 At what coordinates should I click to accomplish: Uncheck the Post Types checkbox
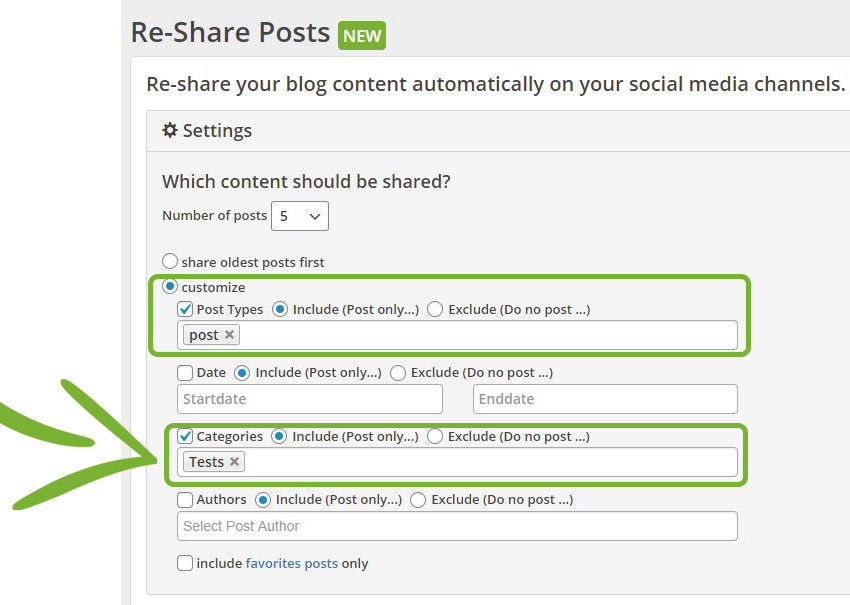(x=185, y=310)
